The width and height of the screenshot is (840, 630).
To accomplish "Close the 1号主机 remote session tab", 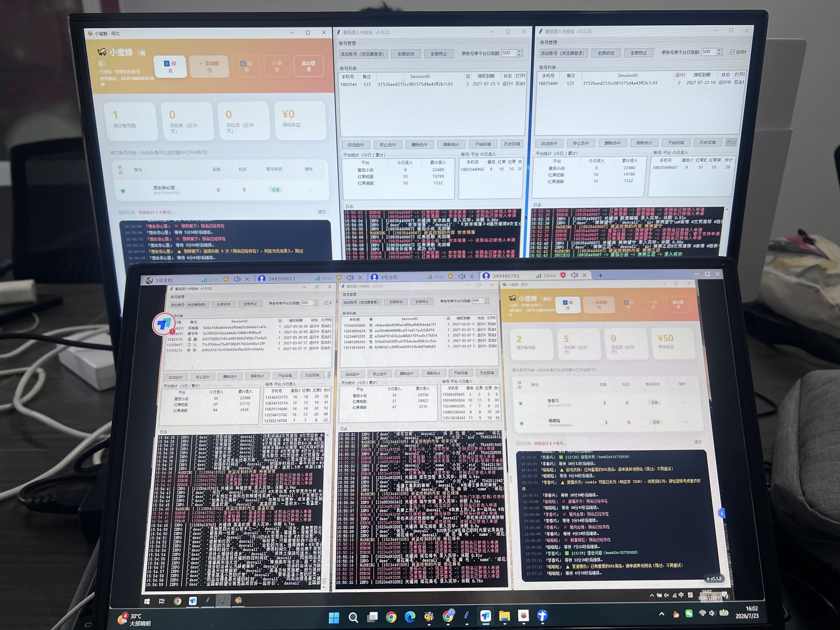I will [247, 279].
